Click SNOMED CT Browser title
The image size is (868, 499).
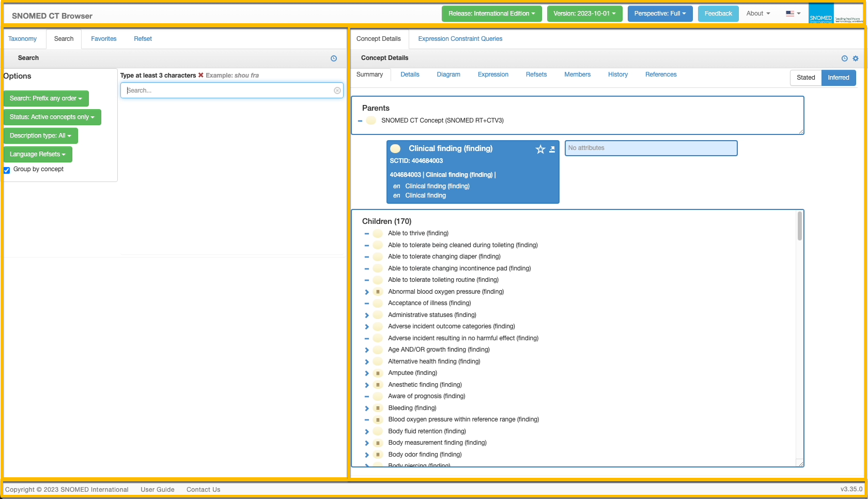click(52, 16)
